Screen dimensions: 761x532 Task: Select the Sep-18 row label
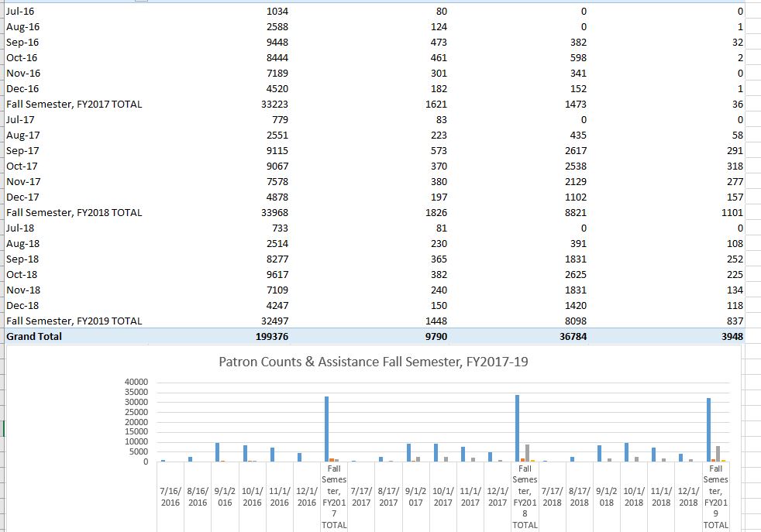pyautogui.click(x=22, y=259)
